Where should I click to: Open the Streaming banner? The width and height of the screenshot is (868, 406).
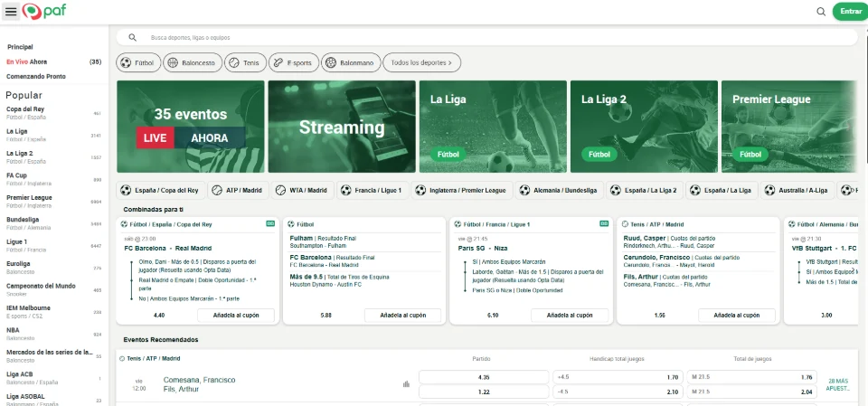[342, 127]
